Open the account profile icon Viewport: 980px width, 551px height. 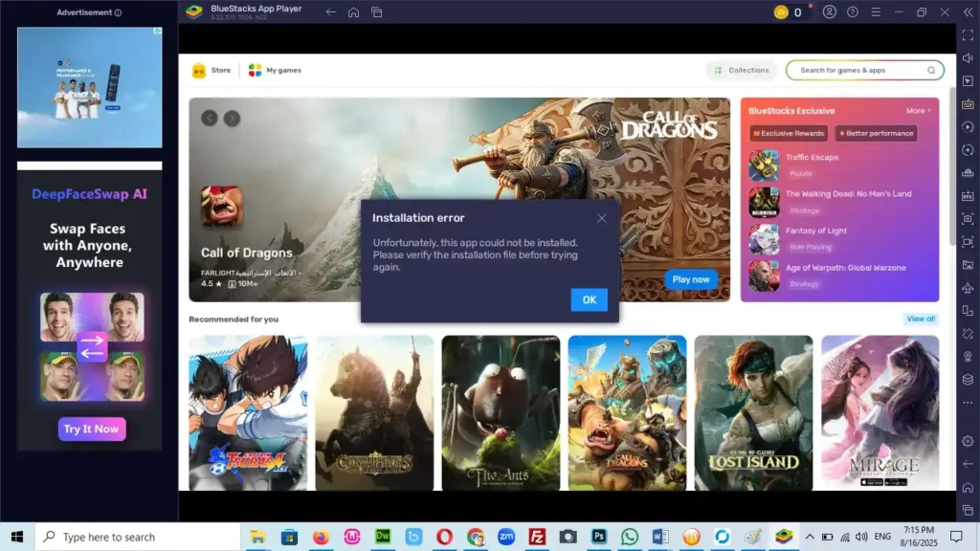pyautogui.click(x=829, y=12)
